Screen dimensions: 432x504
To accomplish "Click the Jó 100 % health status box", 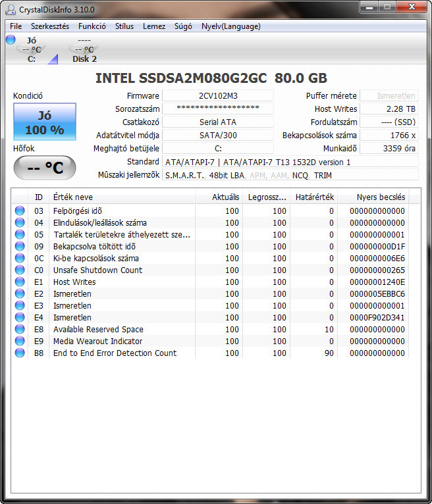I will 45,122.
